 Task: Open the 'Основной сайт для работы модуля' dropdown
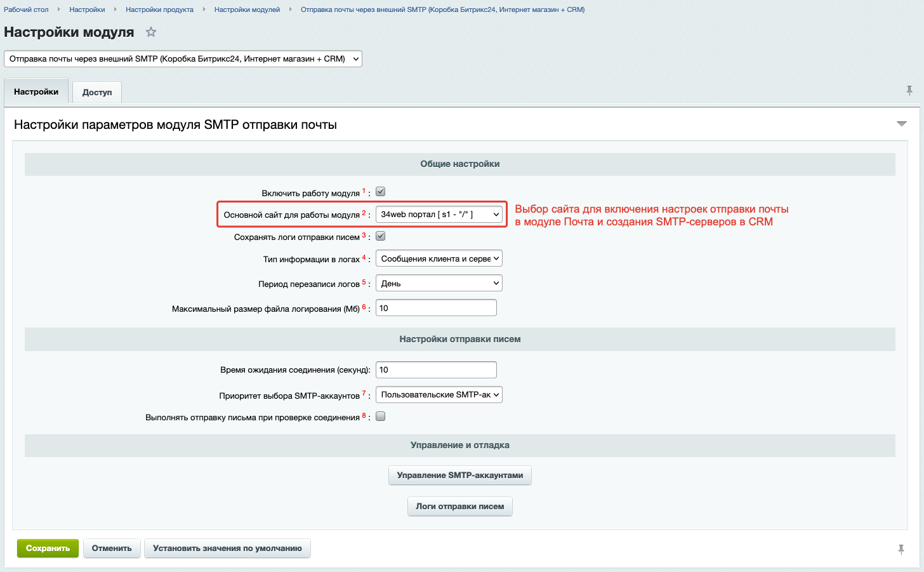point(439,215)
